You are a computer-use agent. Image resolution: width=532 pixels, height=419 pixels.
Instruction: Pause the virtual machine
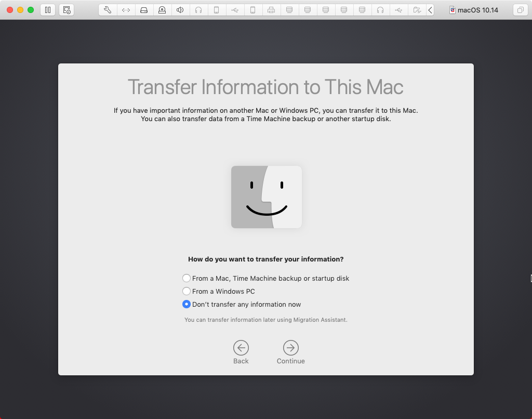pyautogui.click(x=48, y=10)
